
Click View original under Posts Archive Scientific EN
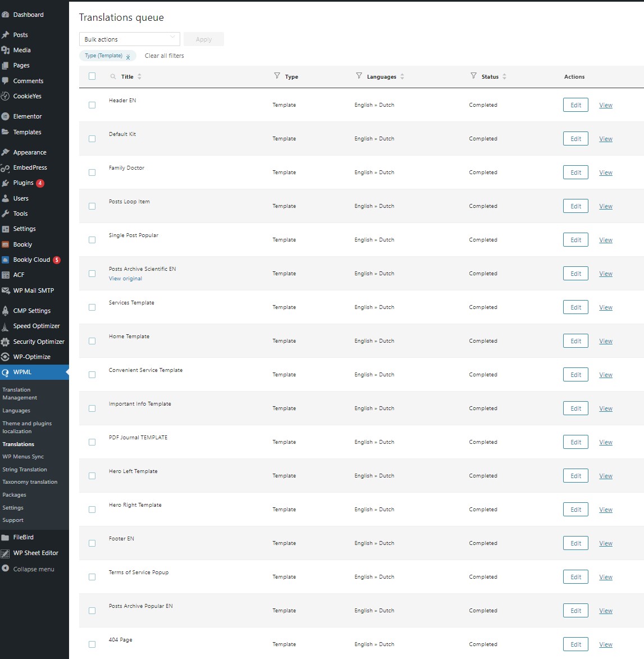point(125,279)
